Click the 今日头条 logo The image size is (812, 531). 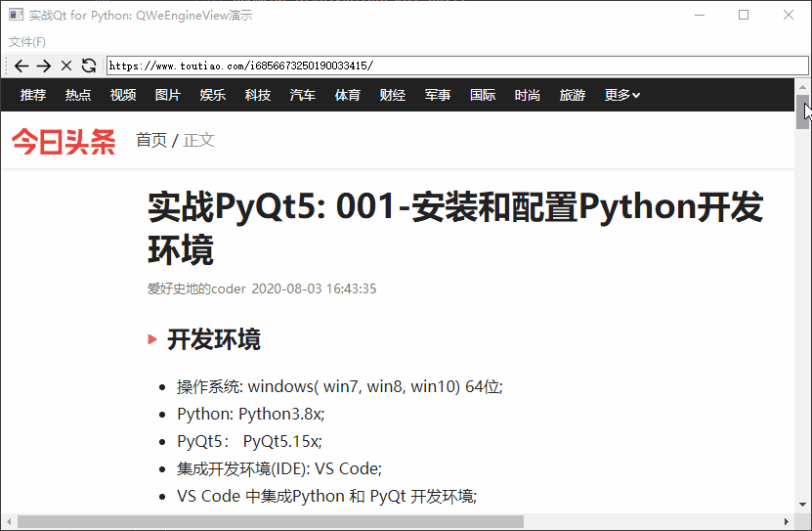point(64,142)
